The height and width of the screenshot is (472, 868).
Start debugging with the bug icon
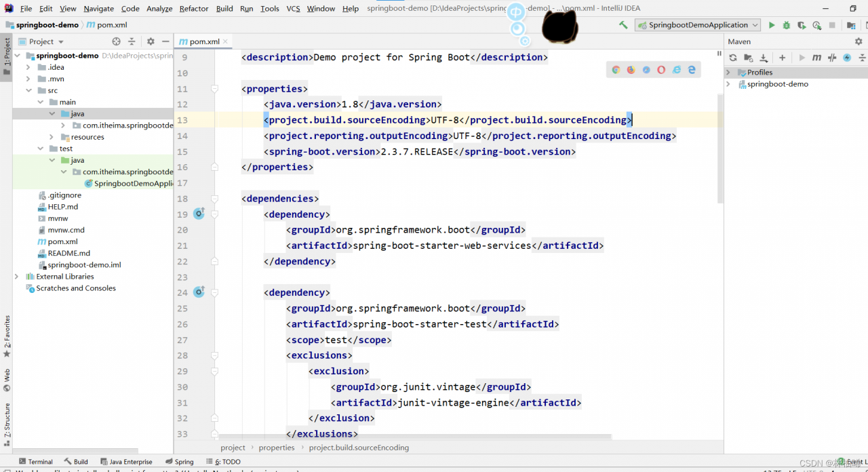(787, 25)
